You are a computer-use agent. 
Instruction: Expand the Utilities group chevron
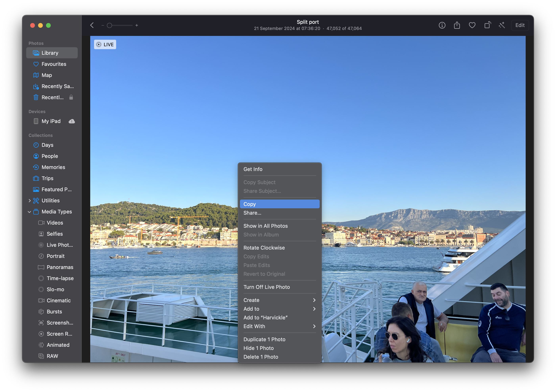coord(30,201)
